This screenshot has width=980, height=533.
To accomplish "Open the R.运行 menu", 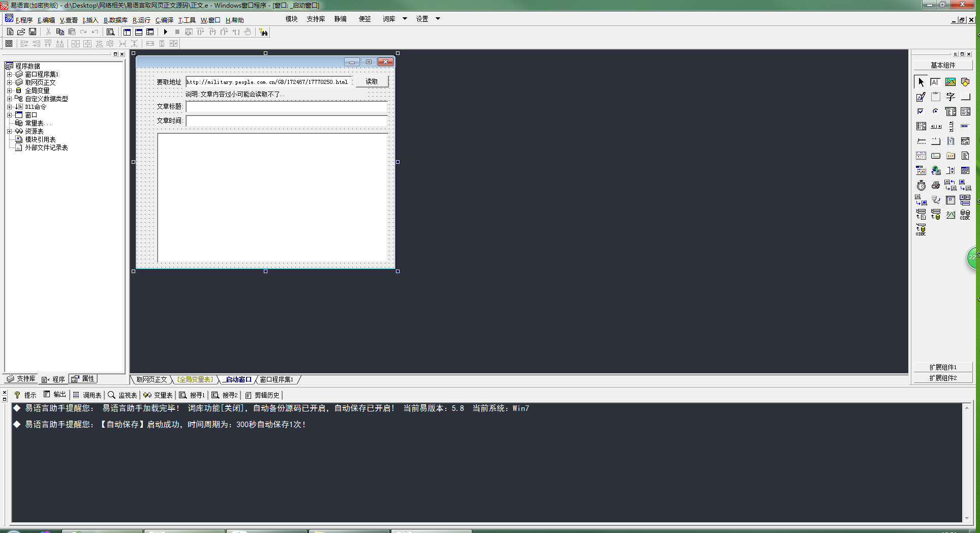I will coord(141,20).
